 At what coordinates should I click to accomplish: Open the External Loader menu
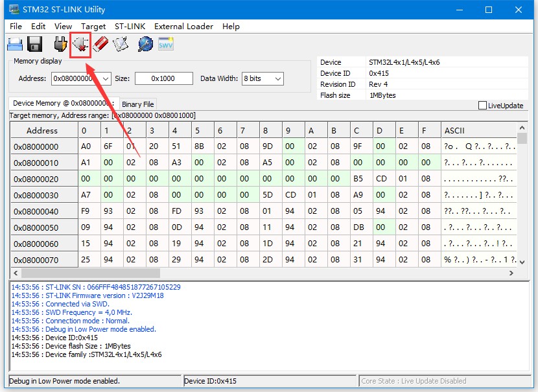point(183,27)
